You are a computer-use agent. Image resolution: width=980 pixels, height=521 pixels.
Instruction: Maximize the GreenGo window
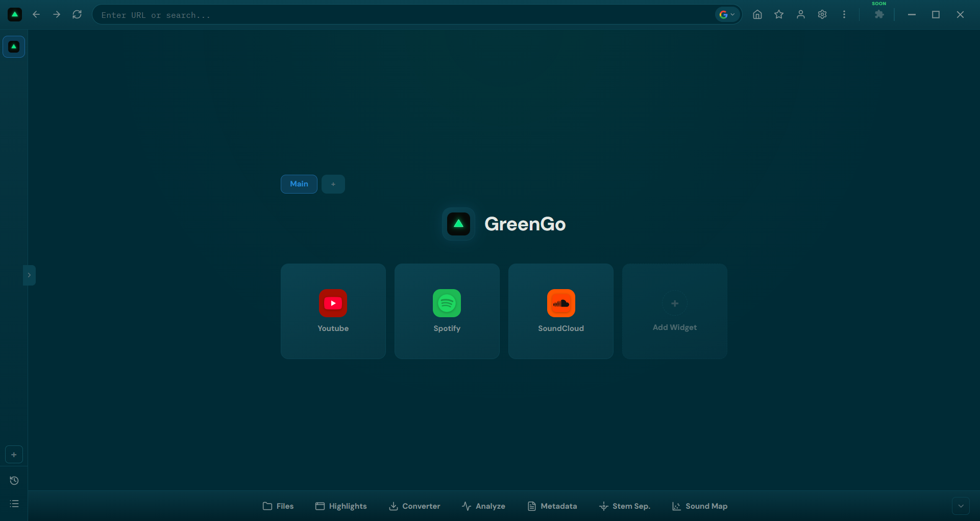(x=936, y=15)
